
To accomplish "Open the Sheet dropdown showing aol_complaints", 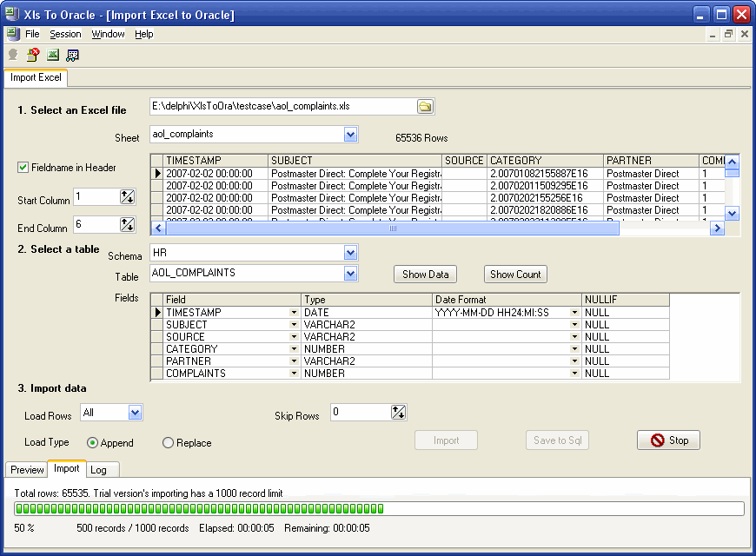I will point(350,135).
